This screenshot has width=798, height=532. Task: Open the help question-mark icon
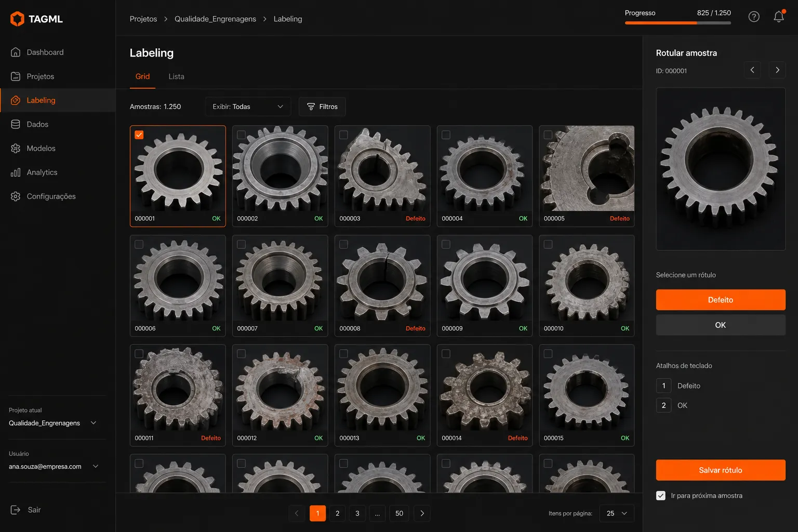tap(754, 17)
